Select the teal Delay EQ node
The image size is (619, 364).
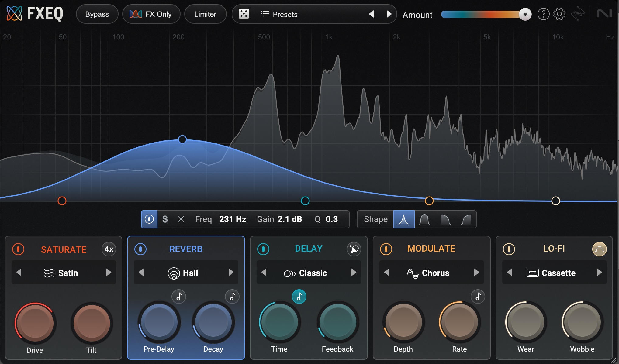[x=305, y=201]
